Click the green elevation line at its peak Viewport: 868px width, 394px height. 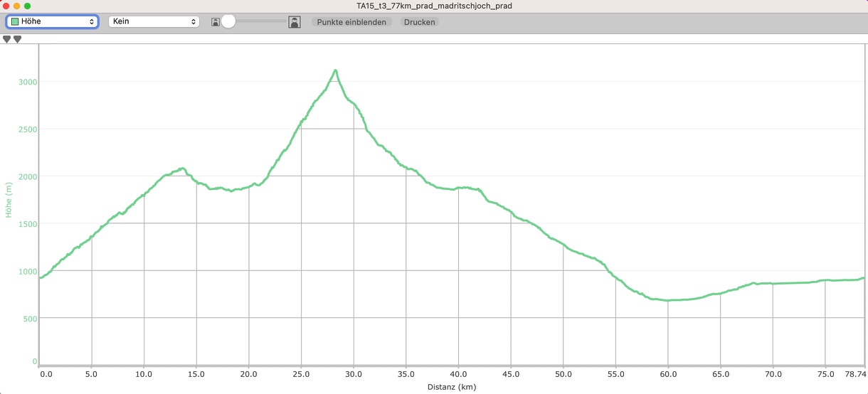335,70
